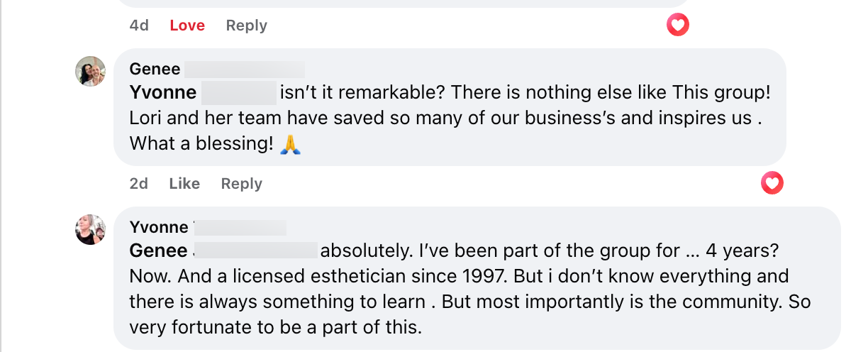
Task: Toggle the red Love reaction
Action: pyautogui.click(x=187, y=26)
